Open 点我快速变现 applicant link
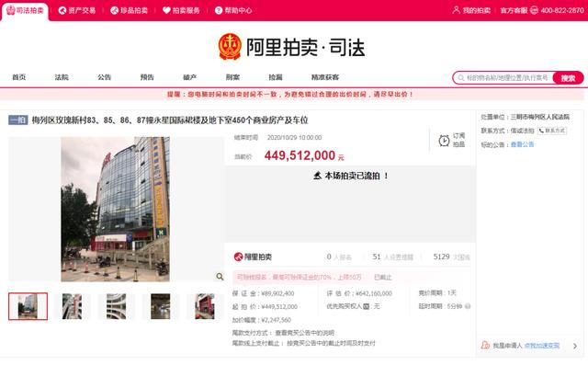This screenshot has width=588, height=365. click(541, 346)
